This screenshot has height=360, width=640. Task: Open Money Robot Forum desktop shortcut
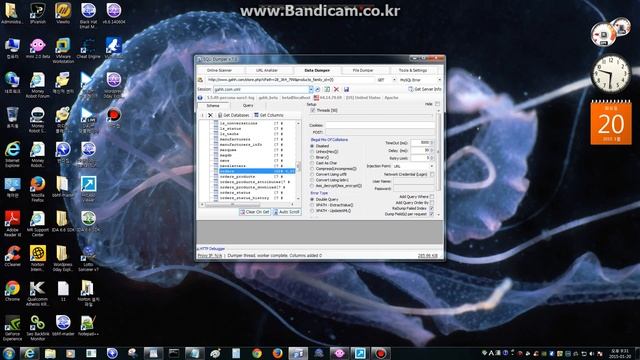[38, 85]
